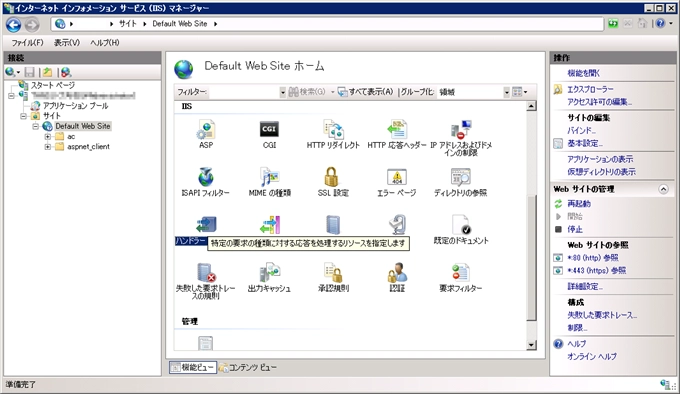Open the 既定のドキュメント feature

point(461,230)
